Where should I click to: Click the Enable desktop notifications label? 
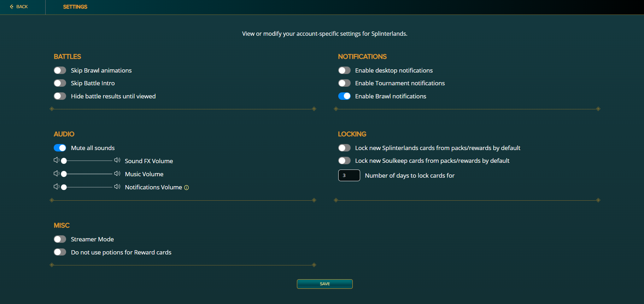394,70
